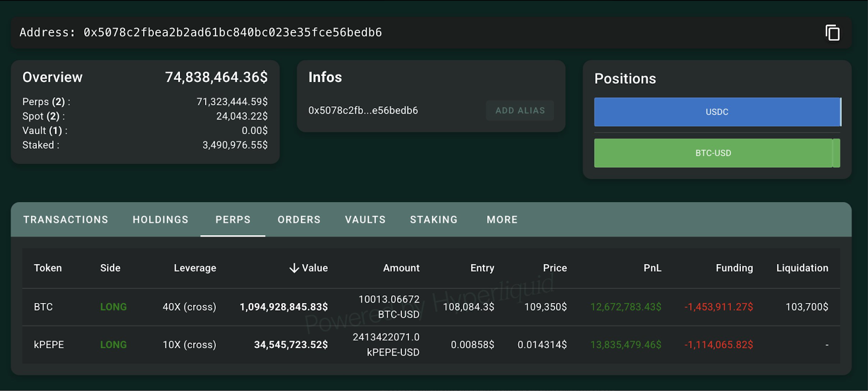This screenshot has width=868, height=391.
Task: Open the VAULTS tab
Action: click(x=365, y=219)
